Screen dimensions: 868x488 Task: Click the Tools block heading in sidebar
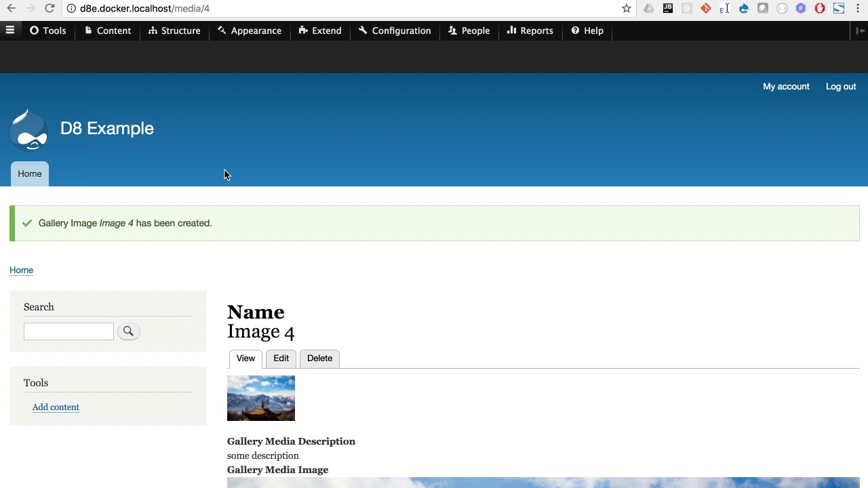[36, 383]
